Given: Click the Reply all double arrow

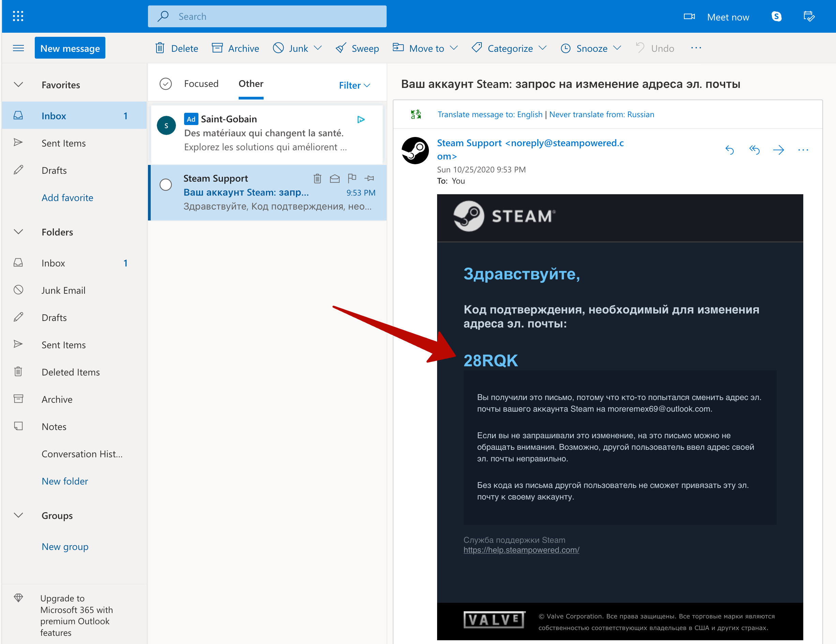Looking at the screenshot, I should click(754, 150).
